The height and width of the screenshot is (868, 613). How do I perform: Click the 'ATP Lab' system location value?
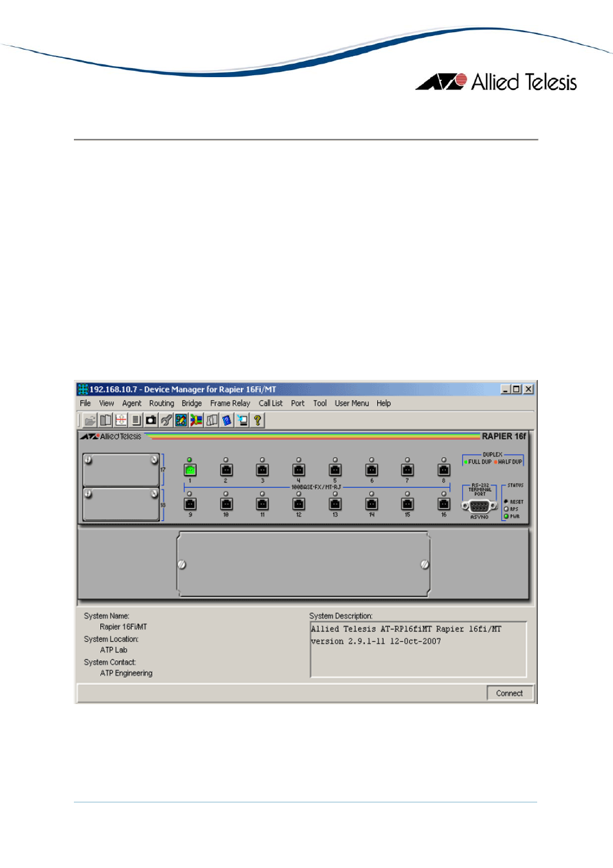tap(114, 650)
